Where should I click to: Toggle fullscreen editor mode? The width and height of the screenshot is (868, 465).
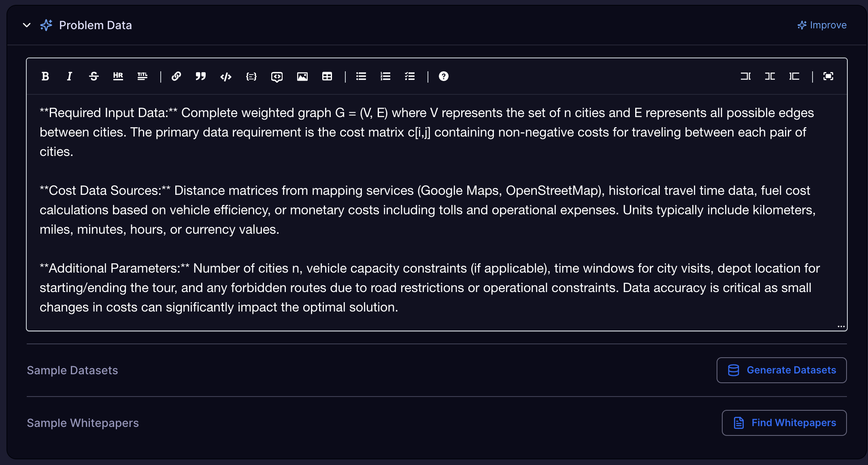(x=828, y=76)
